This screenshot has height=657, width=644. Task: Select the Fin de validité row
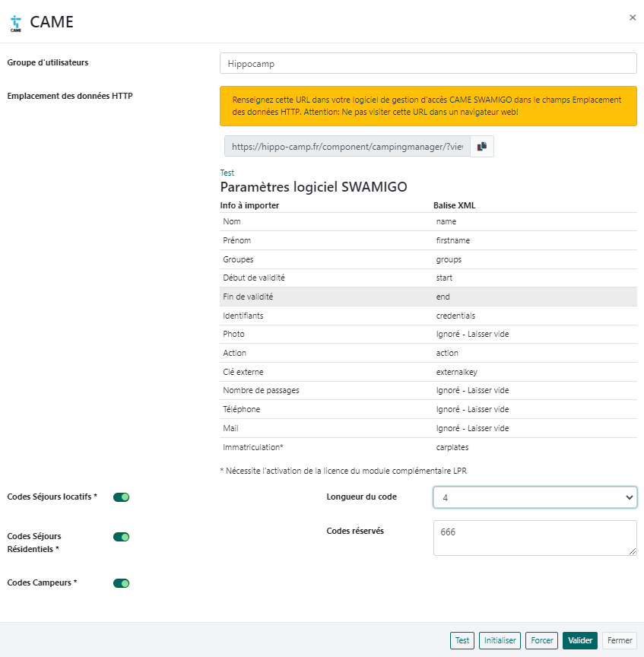427,297
